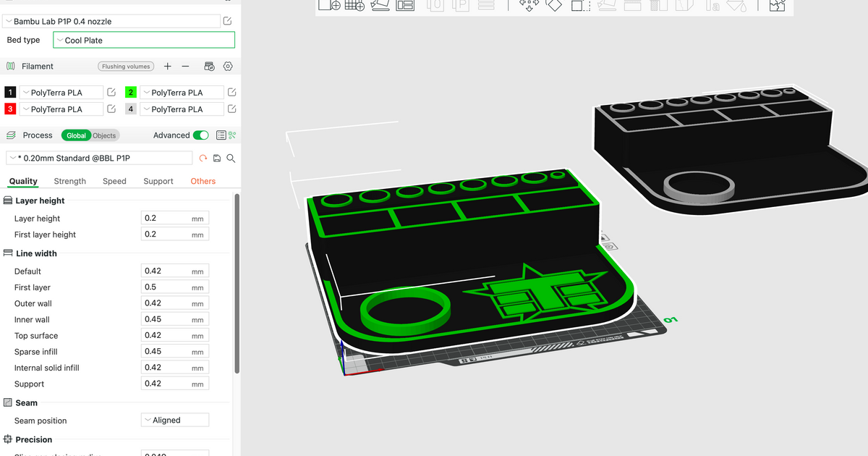
Task: Sync filament list from AMS
Action: pos(209,66)
